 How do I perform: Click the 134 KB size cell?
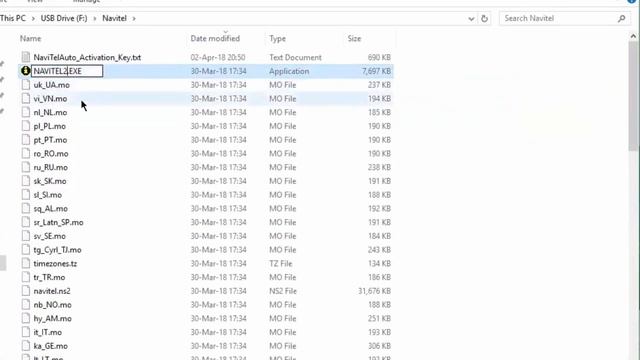click(x=379, y=263)
